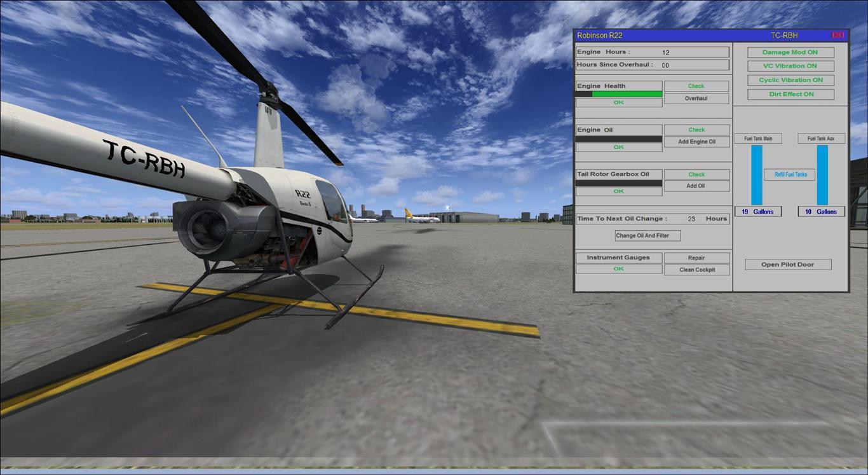Click the Tail Rotor Gearbox Oil level bar

(619, 183)
